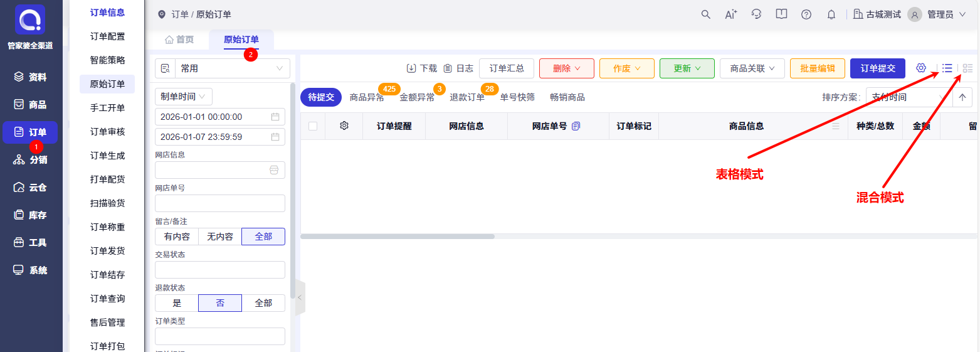Image resolution: width=980 pixels, height=352 pixels.
Task: Select the 退款订单 status tab
Action: pyautogui.click(x=467, y=97)
